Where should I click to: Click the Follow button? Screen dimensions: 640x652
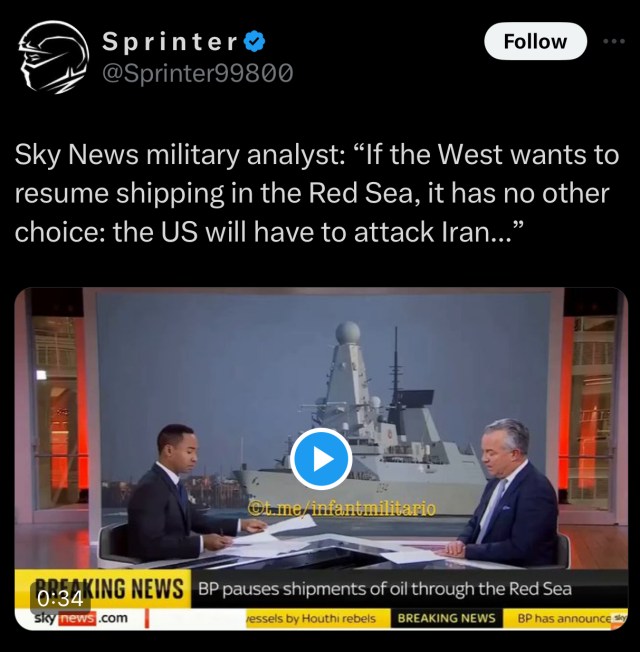point(535,41)
